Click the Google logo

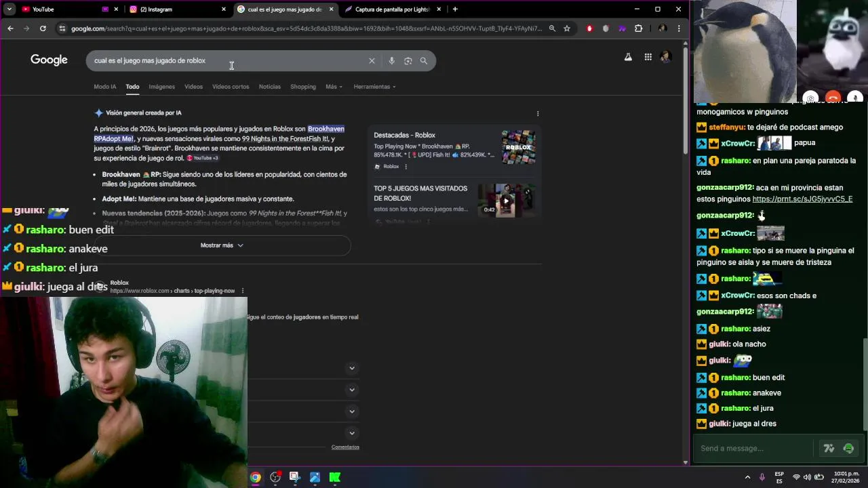pyautogui.click(x=49, y=60)
